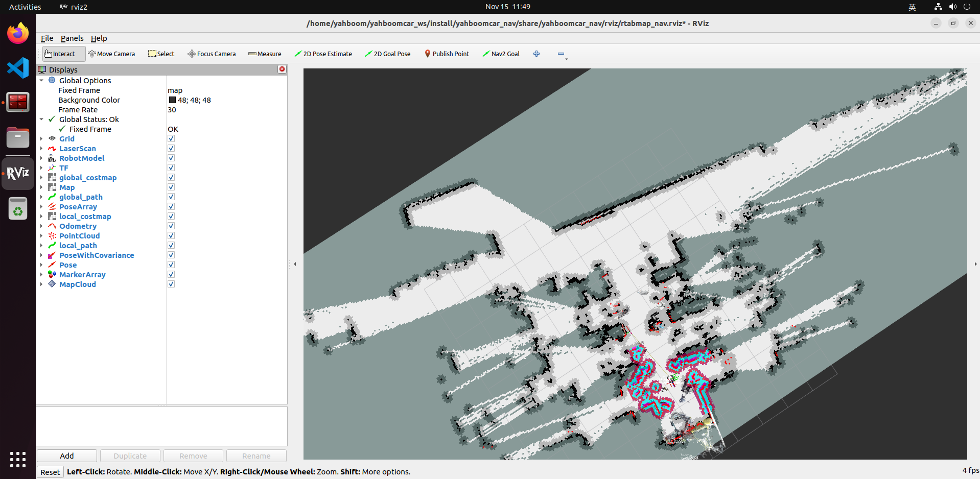
Task: Expand the TF display properties
Action: 41,167
